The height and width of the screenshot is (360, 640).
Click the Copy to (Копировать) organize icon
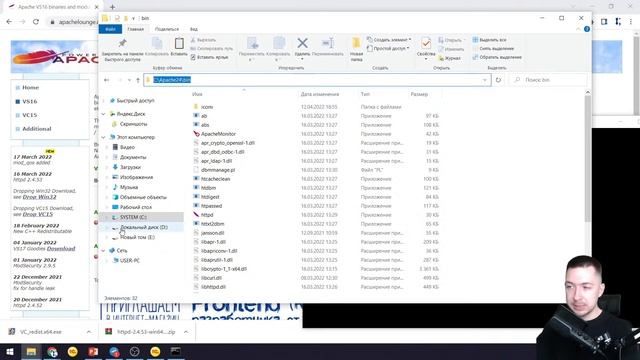tap(279, 43)
